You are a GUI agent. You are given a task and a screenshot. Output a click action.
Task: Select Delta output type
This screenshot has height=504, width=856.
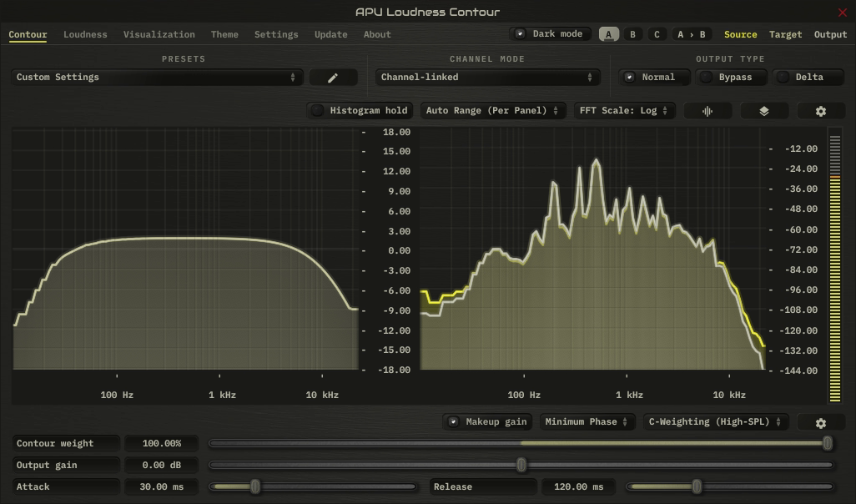[808, 78]
